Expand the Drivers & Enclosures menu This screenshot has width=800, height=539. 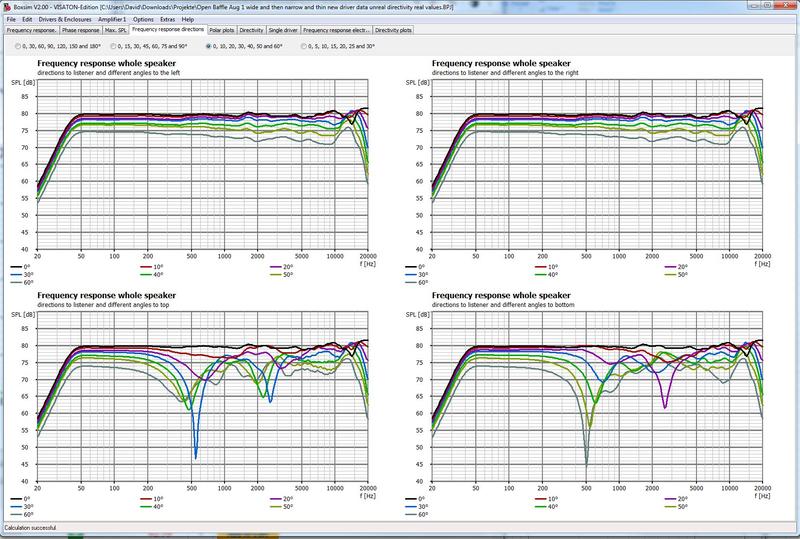coord(65,19)
